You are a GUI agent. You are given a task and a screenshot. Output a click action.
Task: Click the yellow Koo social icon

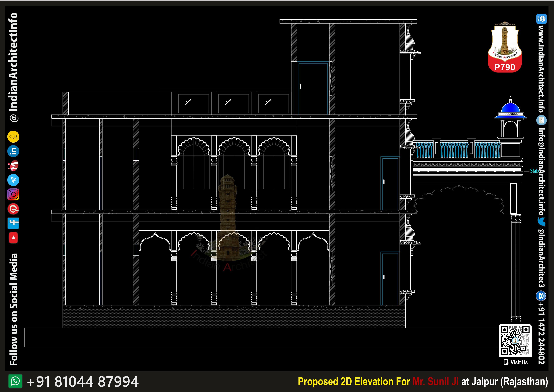point(13,137)
